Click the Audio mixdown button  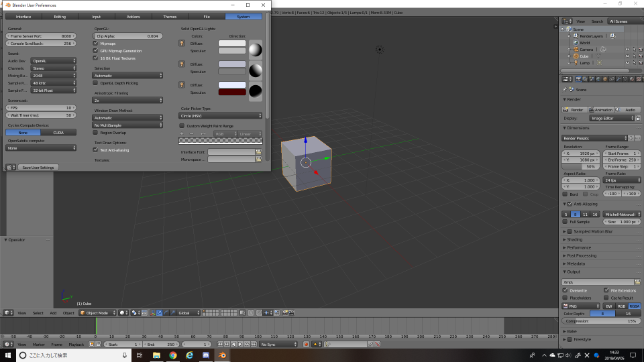pos(628,109)
